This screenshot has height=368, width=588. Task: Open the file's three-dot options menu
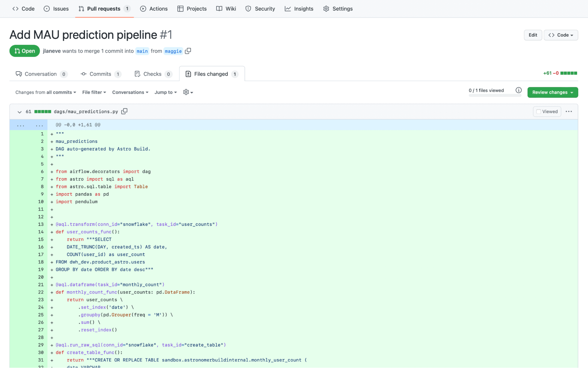(569, 111)
